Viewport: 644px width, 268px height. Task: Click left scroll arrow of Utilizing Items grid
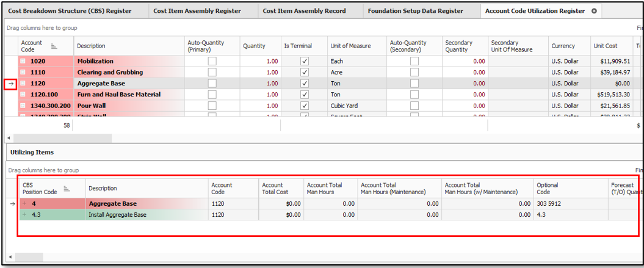coord(9,257)
